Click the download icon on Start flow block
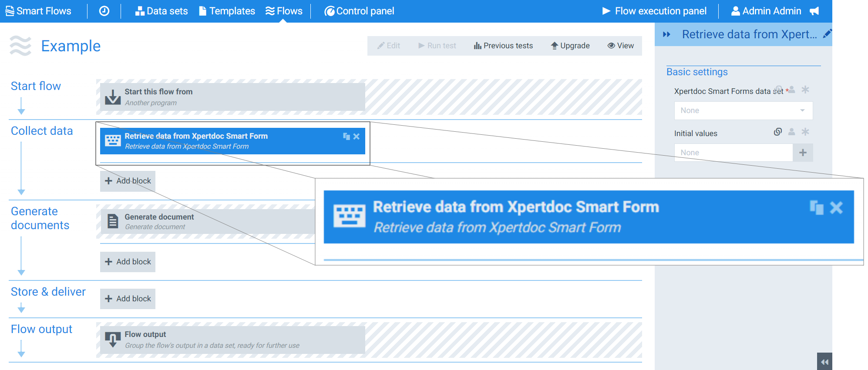This screenshot has height=370, width=868. [113, 97]
